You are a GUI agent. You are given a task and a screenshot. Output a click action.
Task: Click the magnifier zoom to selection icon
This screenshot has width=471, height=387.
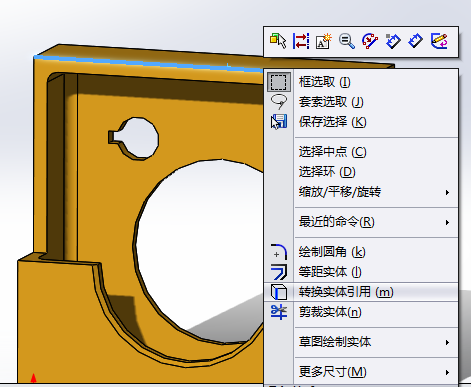(x=347, y=41)
